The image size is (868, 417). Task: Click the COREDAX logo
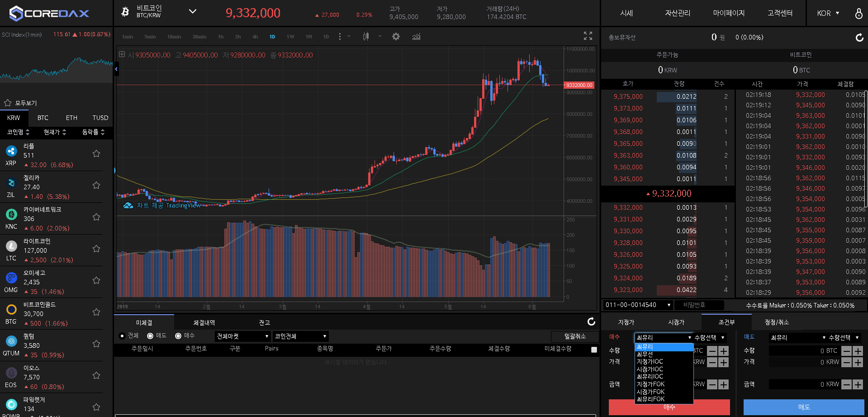(49, 13)
